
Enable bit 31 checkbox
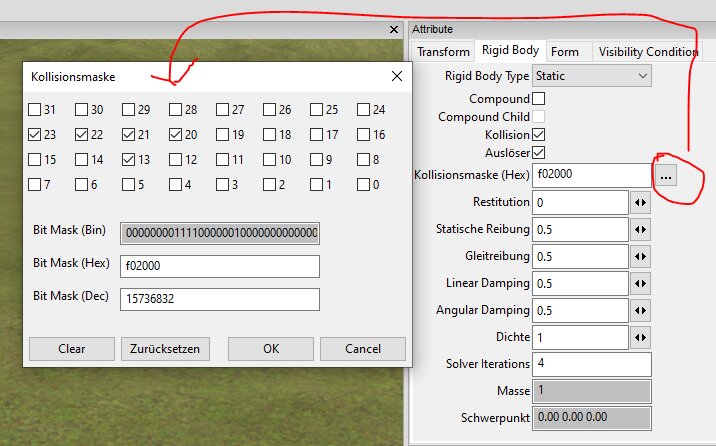coord(35,109)
